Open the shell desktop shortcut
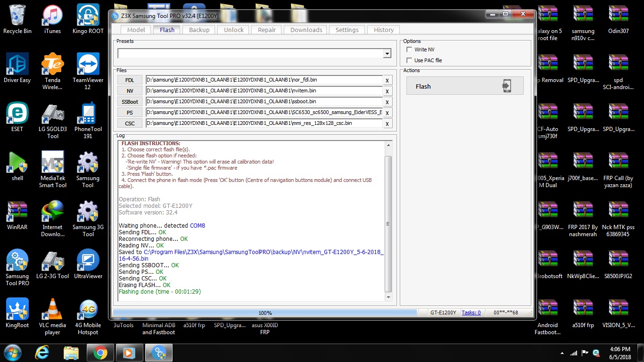644x362 pixels. coord(17,166)
